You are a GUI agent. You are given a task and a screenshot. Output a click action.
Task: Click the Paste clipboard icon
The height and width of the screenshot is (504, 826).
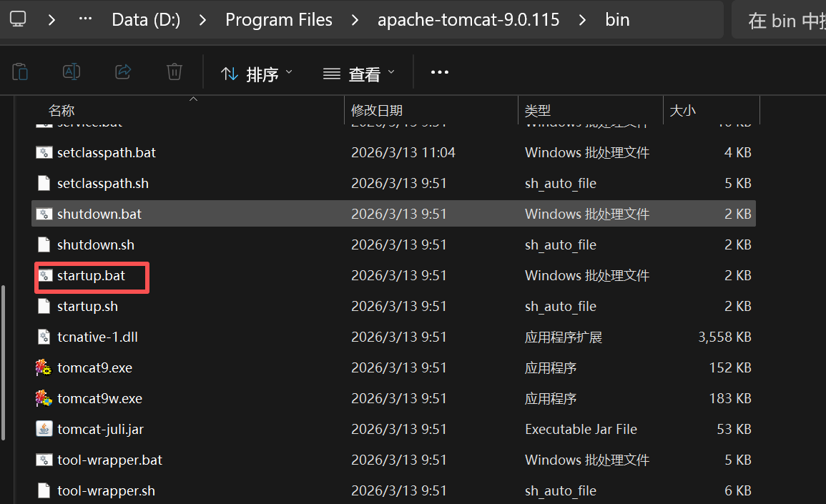(x=20, y=71)
